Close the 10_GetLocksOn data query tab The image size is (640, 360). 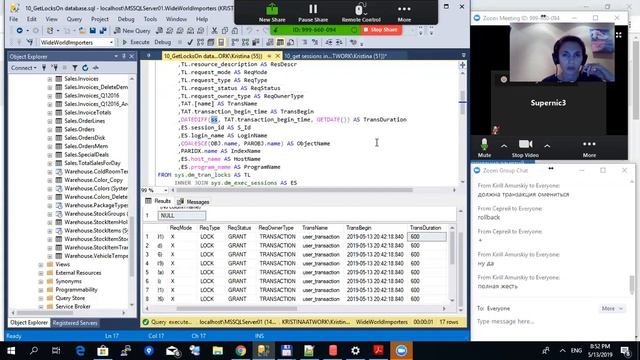tap(278, 56)
